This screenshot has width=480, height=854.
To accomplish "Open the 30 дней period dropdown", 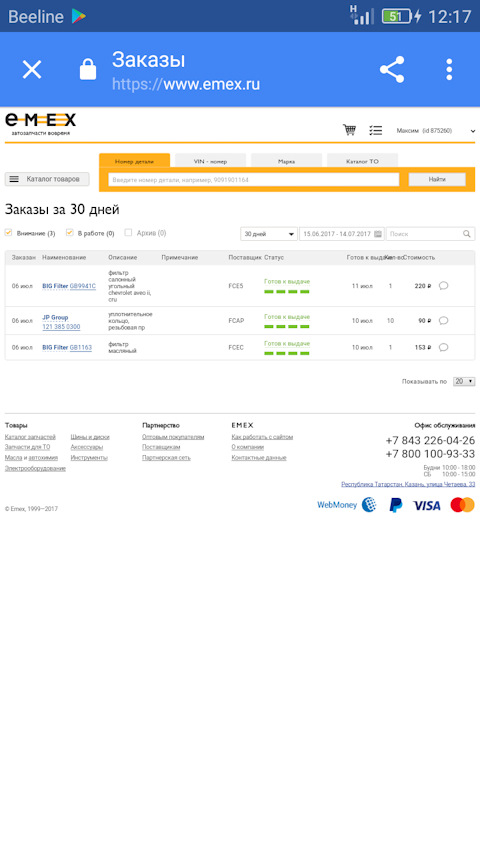I will [x=269, y=234].
